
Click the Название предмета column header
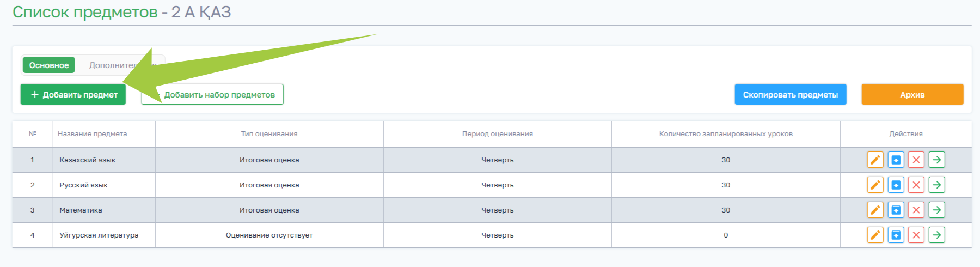(93, 134)
